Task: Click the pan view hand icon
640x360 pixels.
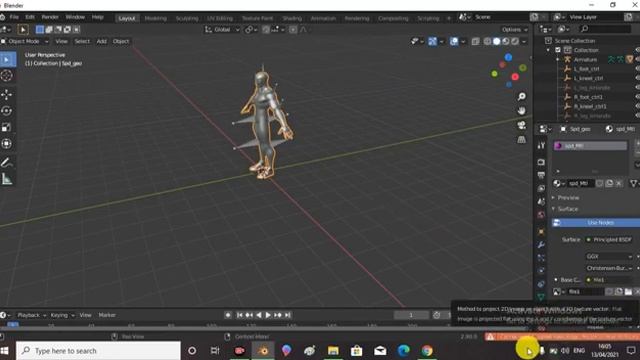Action: pyautogui.click(x=522, y=111)
